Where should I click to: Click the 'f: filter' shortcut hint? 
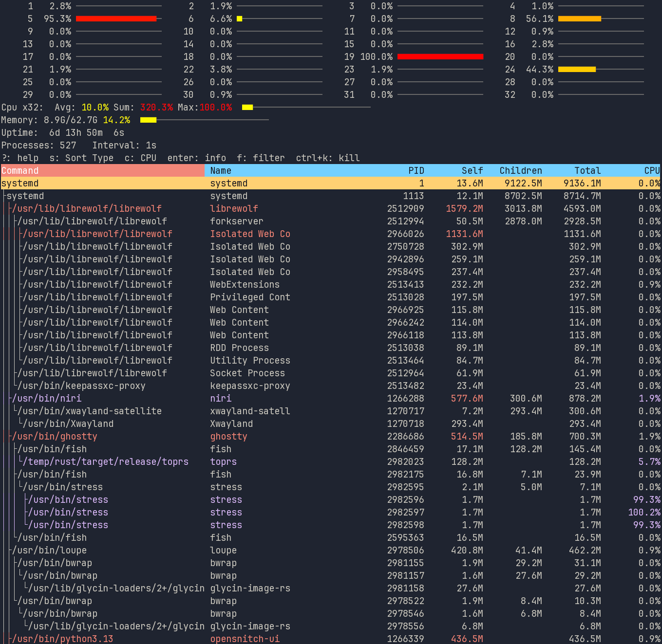[261, 158]
